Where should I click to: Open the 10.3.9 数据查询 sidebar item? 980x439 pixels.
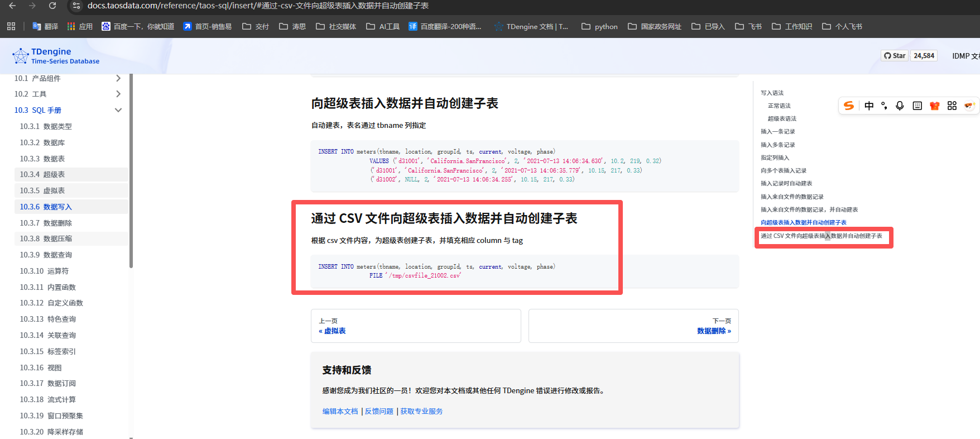(46, 255)
